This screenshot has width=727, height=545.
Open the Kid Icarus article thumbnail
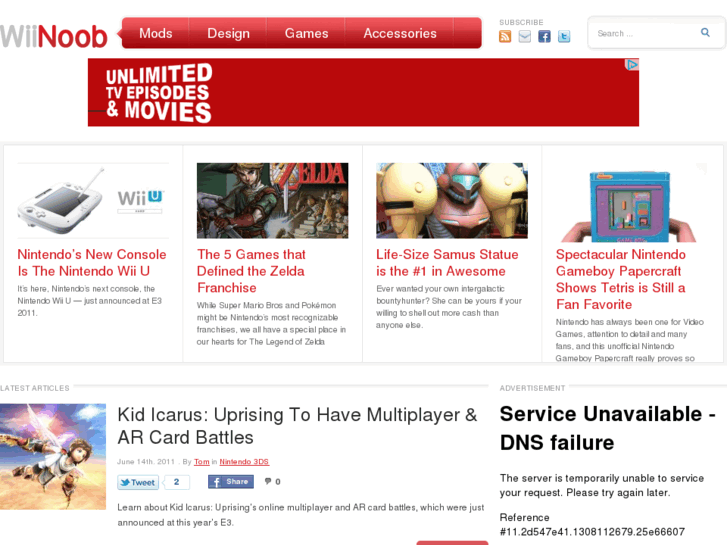(53, 456)
